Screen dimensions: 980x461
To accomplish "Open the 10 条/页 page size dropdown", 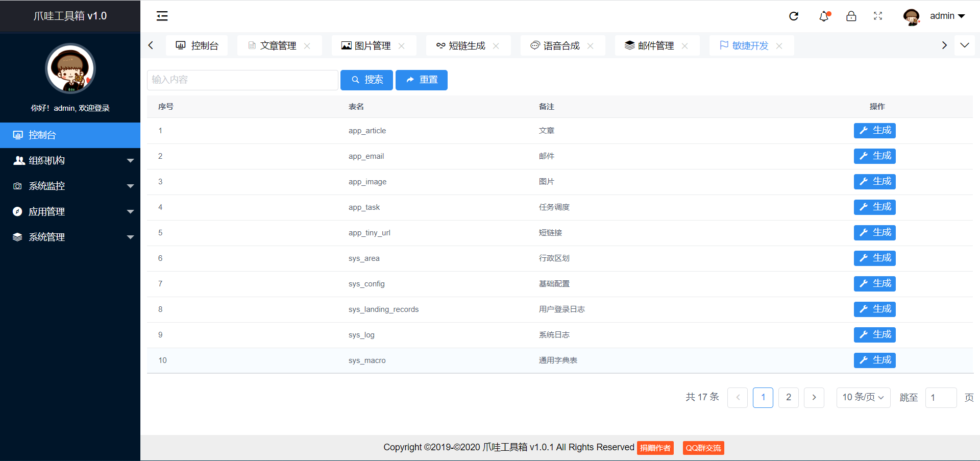I will coord(864,398).
